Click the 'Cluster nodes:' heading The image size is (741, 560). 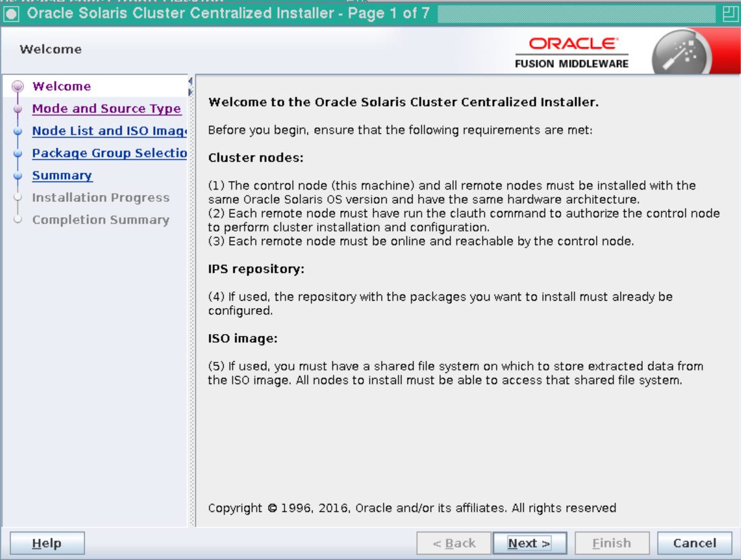click(x=256, y=157)
